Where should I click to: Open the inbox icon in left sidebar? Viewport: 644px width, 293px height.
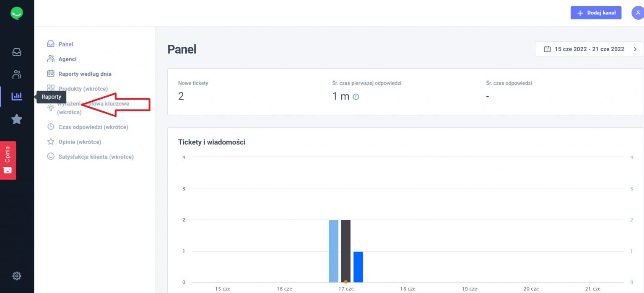17,52
